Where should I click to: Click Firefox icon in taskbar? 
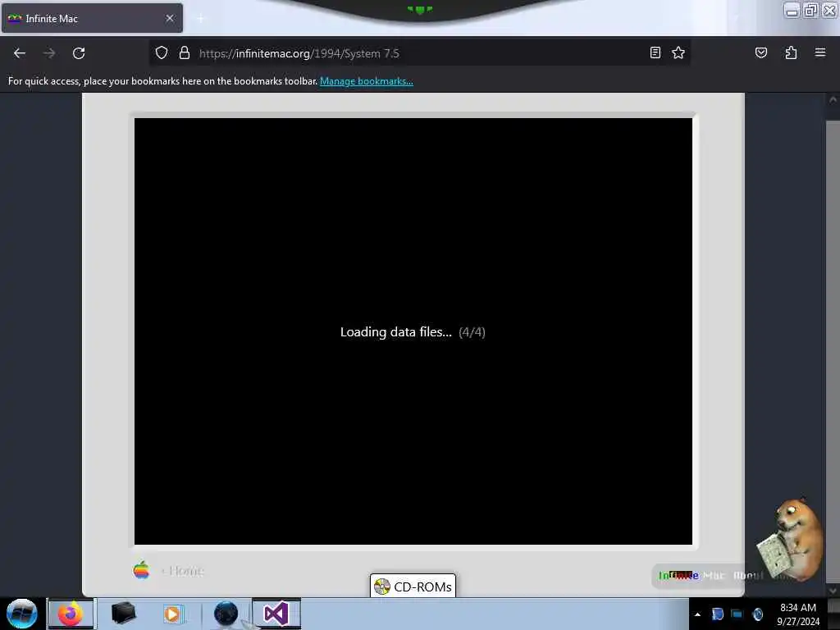pos(71,614)
